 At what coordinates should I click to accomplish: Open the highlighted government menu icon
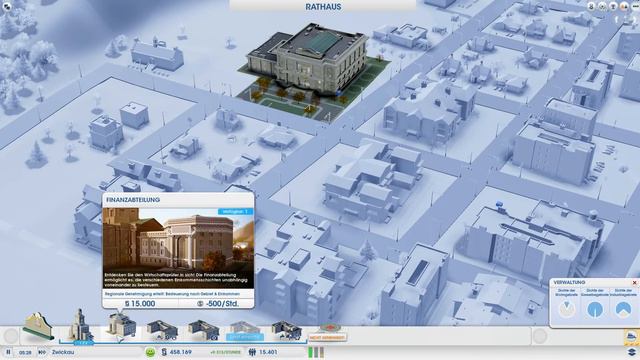(631, 337)
